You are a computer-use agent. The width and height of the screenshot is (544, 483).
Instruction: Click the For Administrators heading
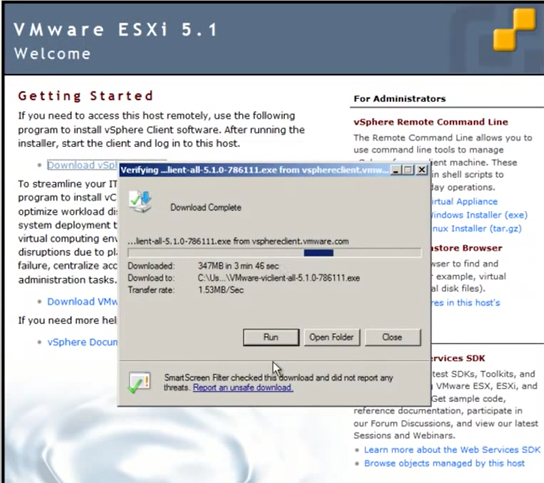(399, 99)
